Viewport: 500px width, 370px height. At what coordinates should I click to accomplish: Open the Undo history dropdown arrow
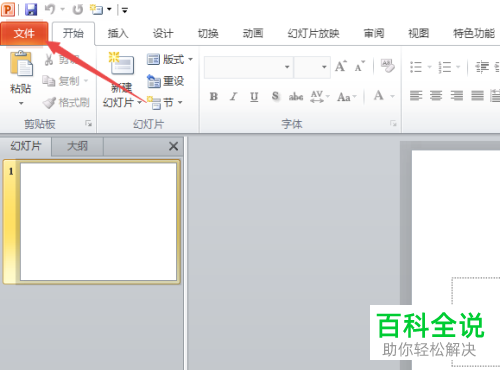(62, 10)
